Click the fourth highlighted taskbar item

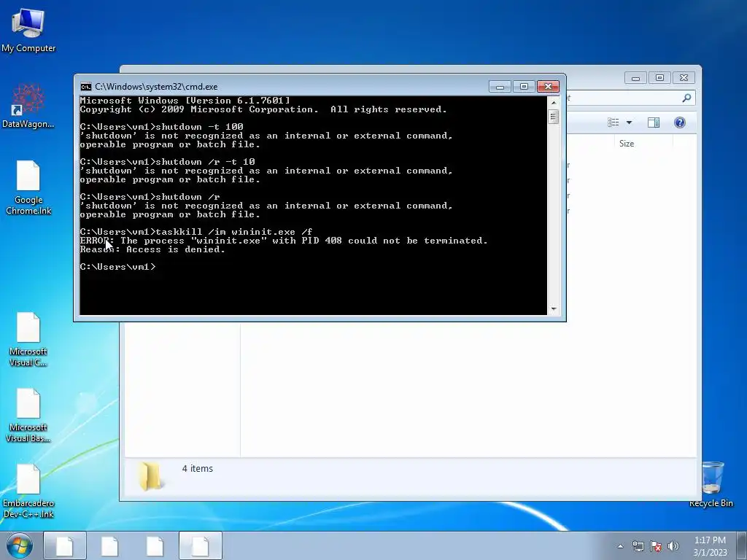pyautogui.click(x=201, y=545)
